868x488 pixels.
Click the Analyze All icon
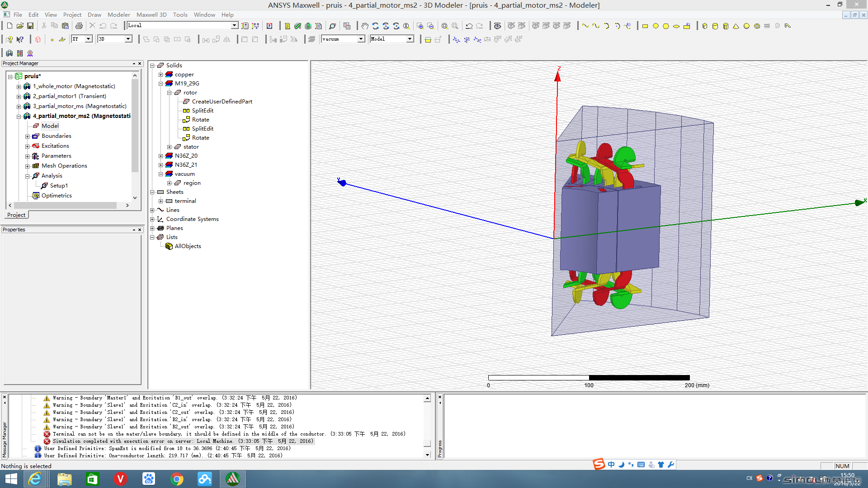[308, 26]
